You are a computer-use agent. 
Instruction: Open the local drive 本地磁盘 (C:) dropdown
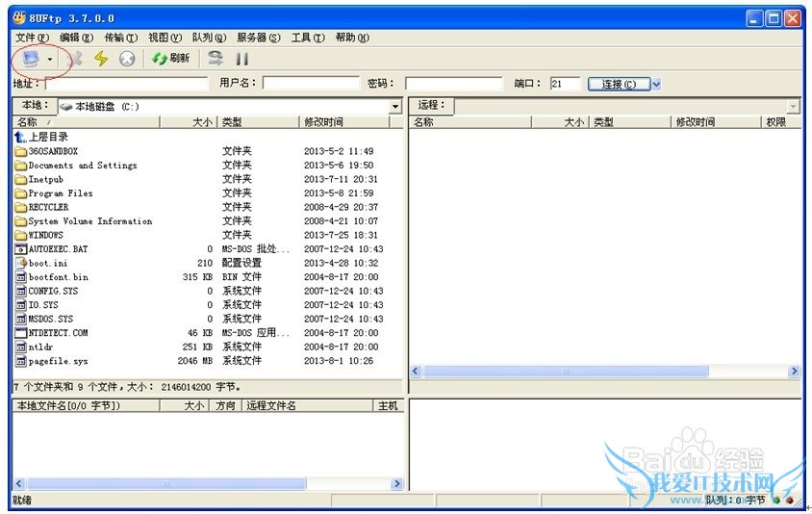pyautogui.click(x=395, y=107)
